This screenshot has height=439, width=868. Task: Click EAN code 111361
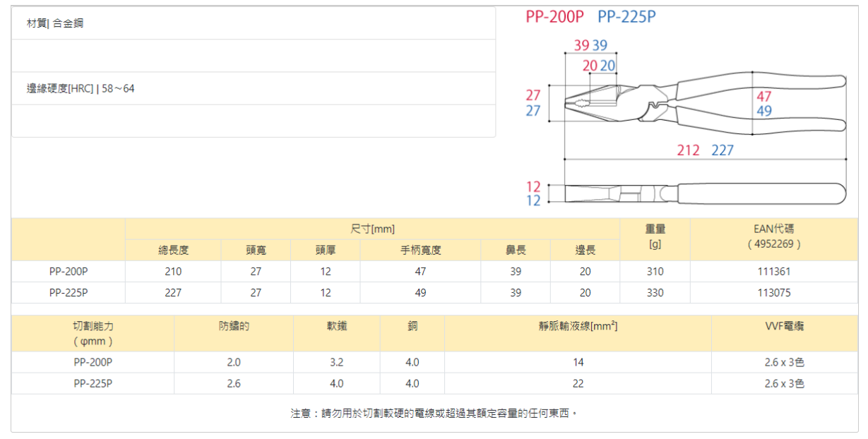(x=773, y=271)
